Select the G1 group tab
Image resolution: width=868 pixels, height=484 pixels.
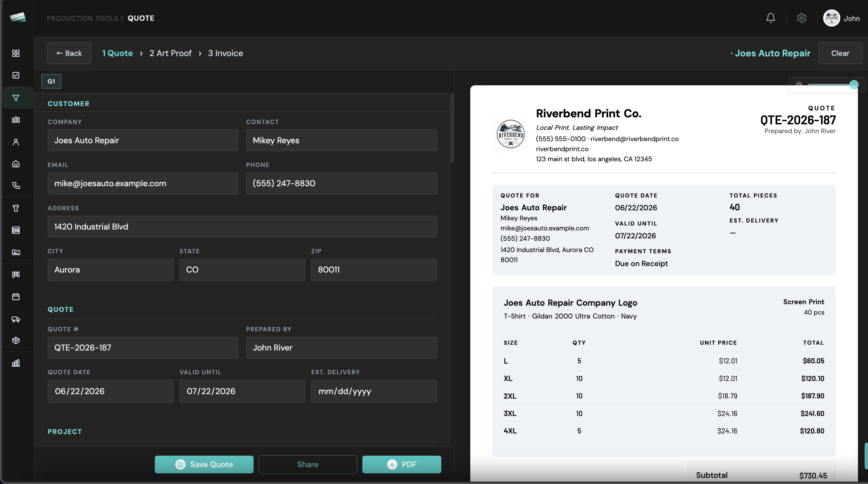click(x=51, y=81)
